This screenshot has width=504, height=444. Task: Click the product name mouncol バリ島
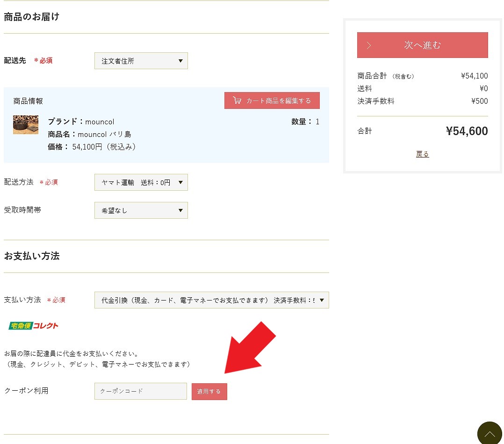104,134
